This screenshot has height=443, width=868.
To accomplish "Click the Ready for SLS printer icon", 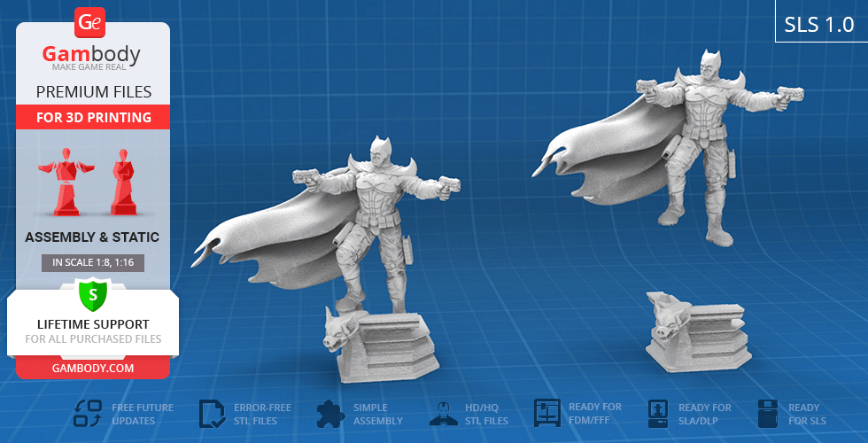I will pos(768,414).
